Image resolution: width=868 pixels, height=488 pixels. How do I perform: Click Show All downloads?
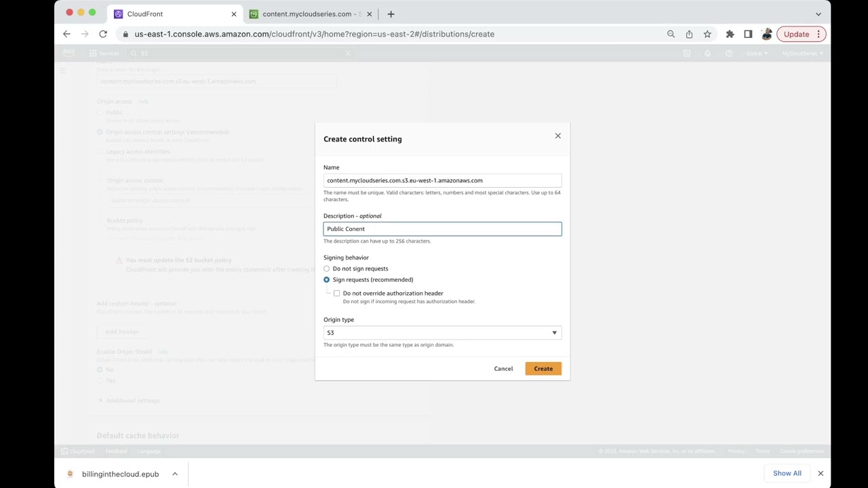point(787,473)
